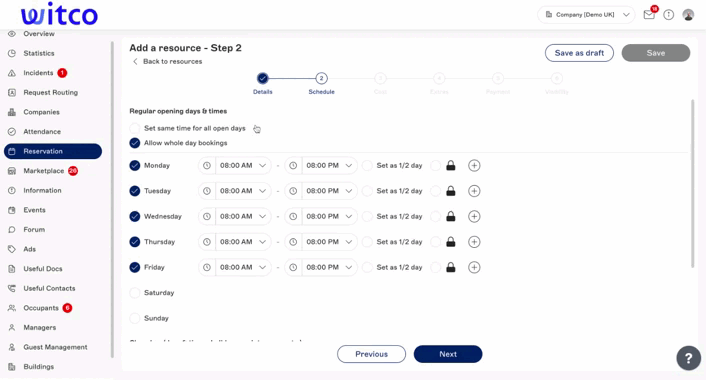Image resolution: width=706 pixels, height=380 pixels.
Task: Click the Useful Docs document icon
Action: (x=12, y=269)
